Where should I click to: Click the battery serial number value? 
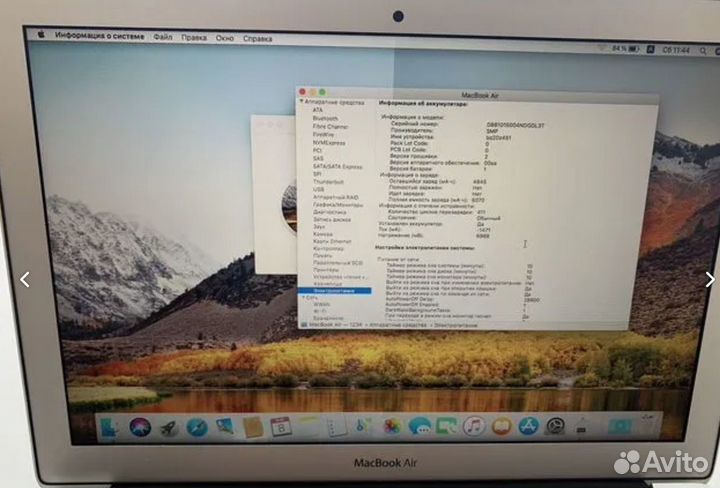(515, 125)
